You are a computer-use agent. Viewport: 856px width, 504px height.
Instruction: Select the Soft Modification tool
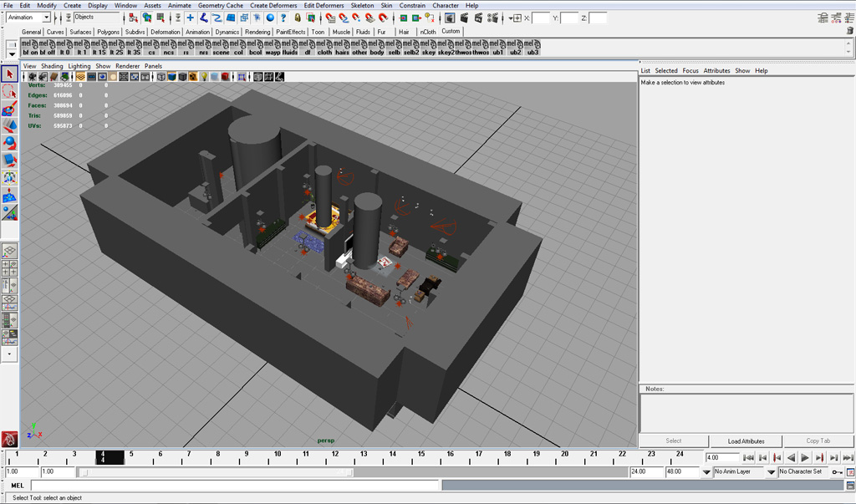tap(9, 196)
